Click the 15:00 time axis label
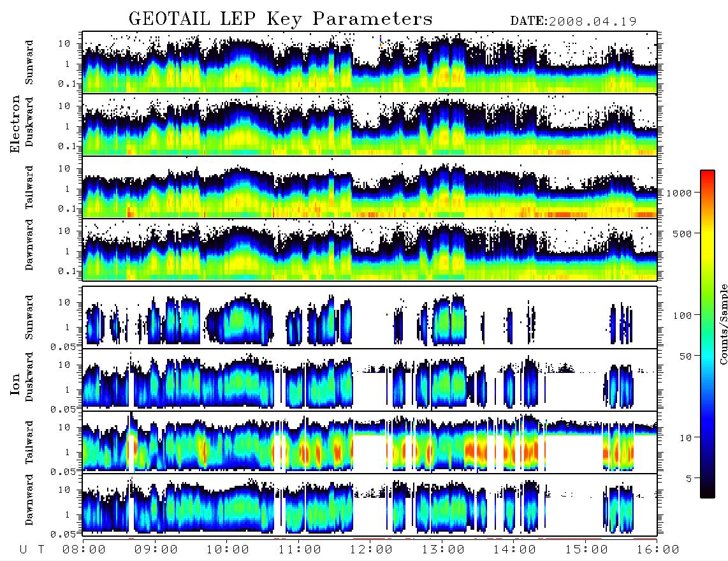The image size is (728, 561). click(586, 550)
